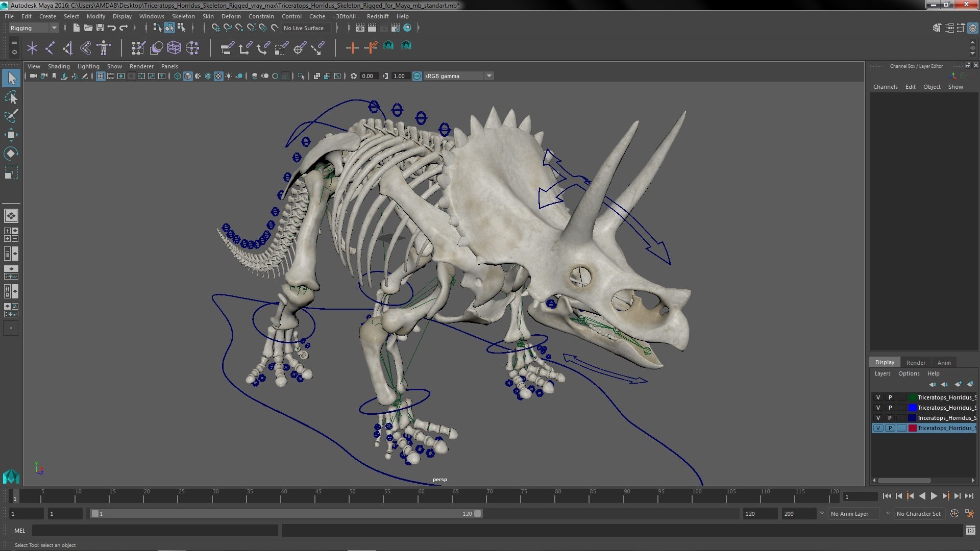This screenshot has width=980, height=551.
Task: Toggle Use All Lights bulb in viewport toolbar
Action: pyautogui.click(x=229, y=76)
